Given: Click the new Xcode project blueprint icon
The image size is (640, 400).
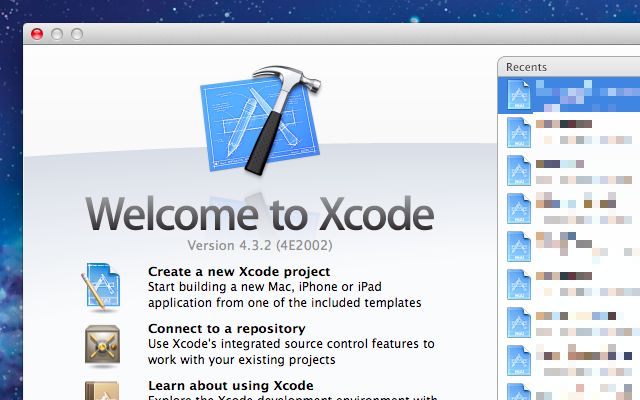Looking at the screenshot, I should click(101, 287).
